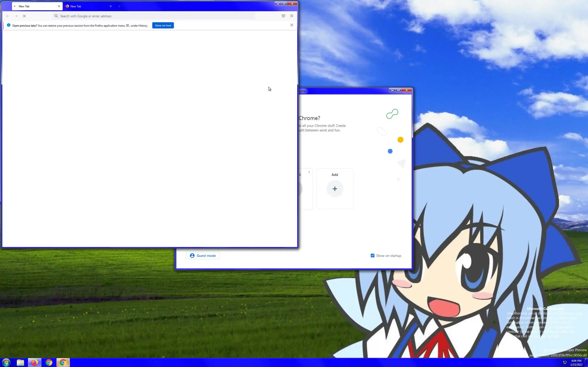Click the Guest mode button
Screen dimensions: 588x367
202,256
